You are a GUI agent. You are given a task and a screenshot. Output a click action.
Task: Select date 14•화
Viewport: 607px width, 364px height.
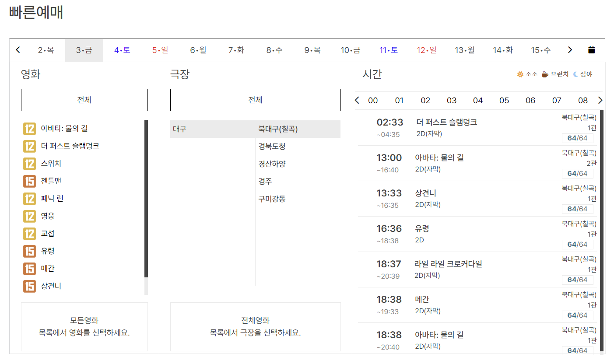click(x=503, y=50)
